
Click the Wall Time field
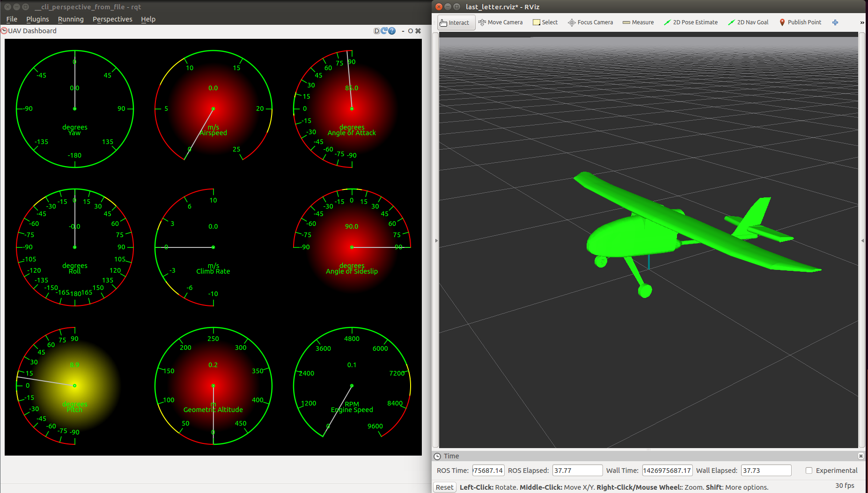tap(667, 471)
